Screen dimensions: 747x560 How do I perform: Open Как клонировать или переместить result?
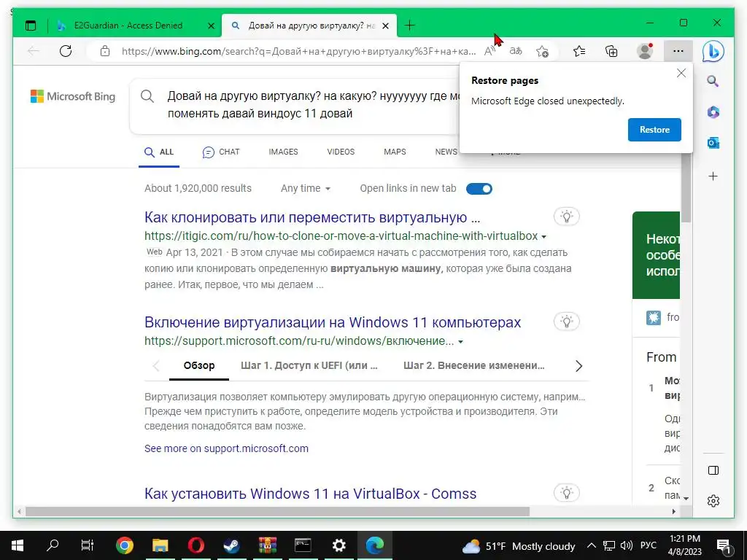tap(312, 217)
